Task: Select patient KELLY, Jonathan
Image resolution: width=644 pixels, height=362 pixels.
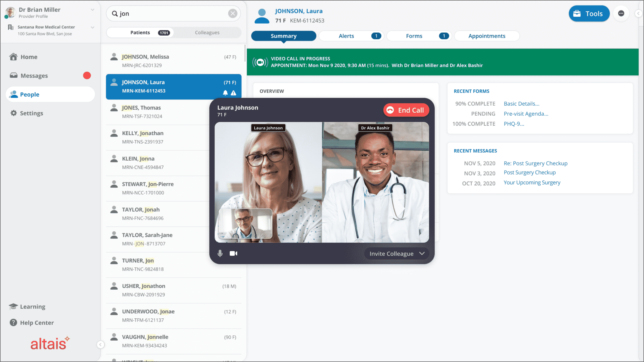Action: click(158, 138)
